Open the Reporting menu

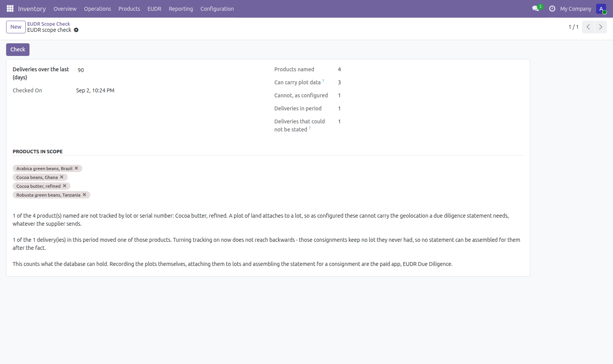181,8
